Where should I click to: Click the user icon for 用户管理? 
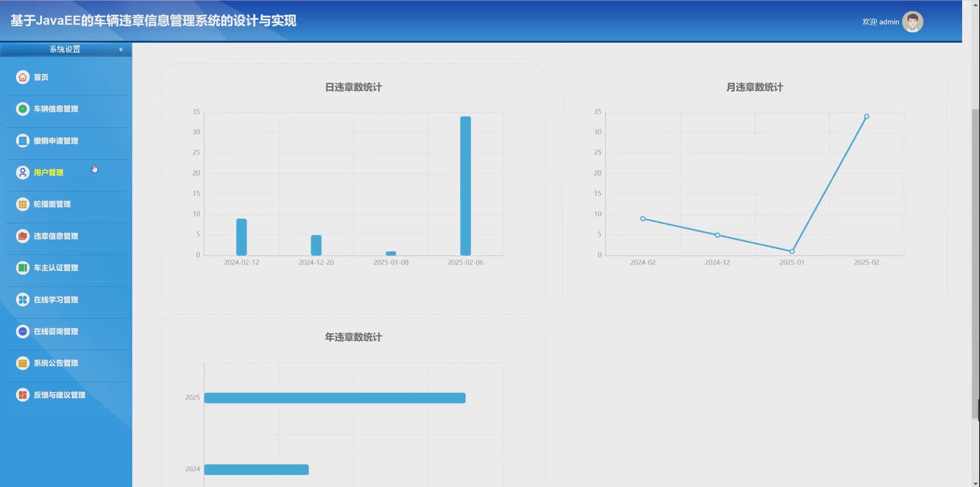(22, 172)
